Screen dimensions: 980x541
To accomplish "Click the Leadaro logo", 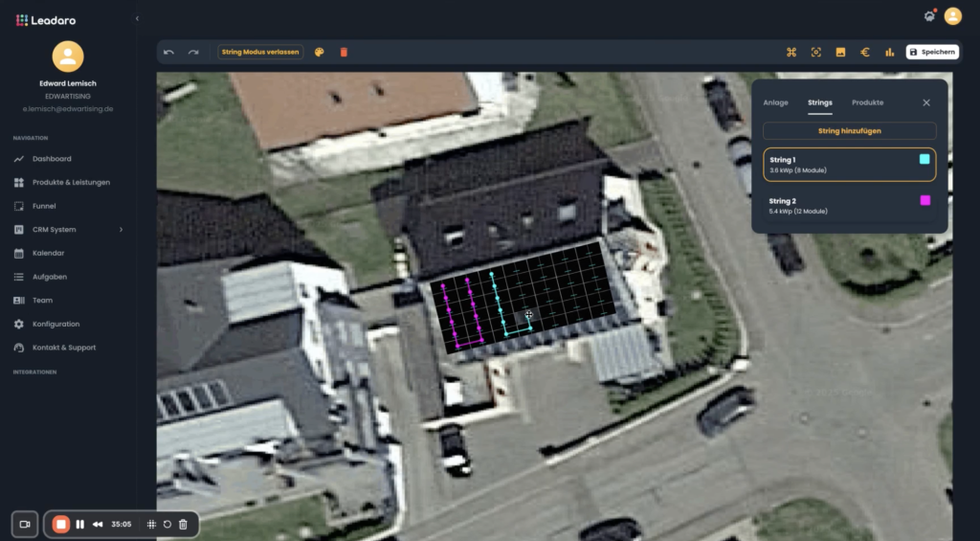I will (x=46, y=20).
